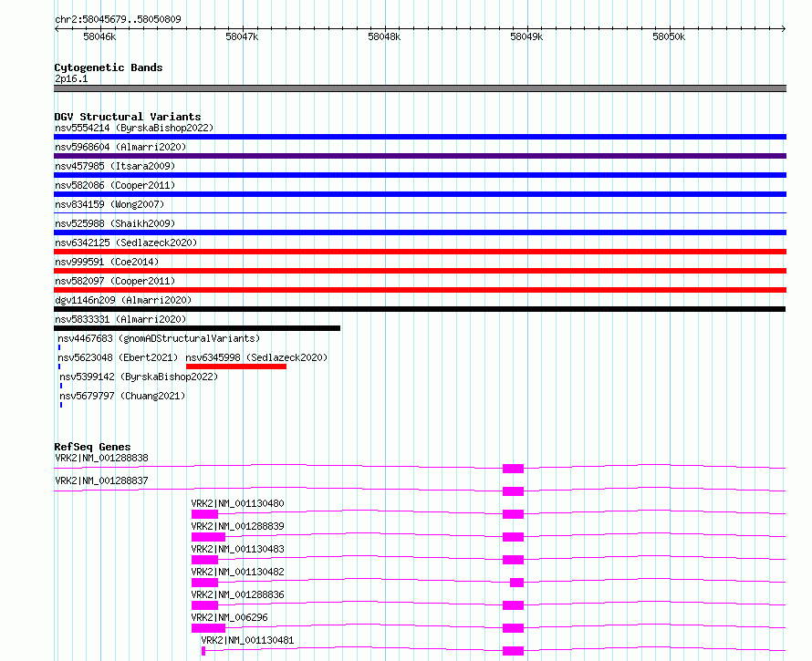Click the blue bar under nsv457985

420,175
